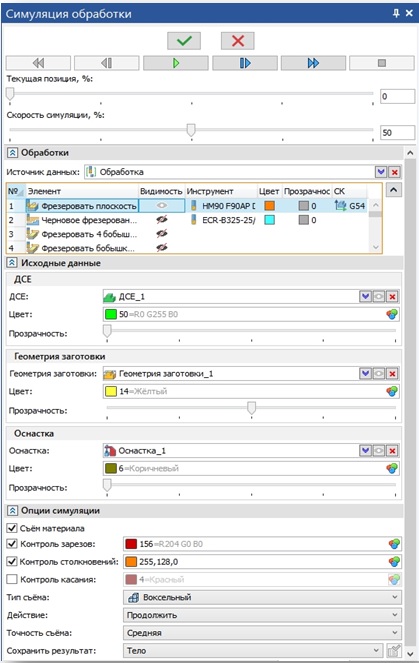Open the Тип съёма Воксельный dropdown
The image size is (419, 663).
point(262,597)
